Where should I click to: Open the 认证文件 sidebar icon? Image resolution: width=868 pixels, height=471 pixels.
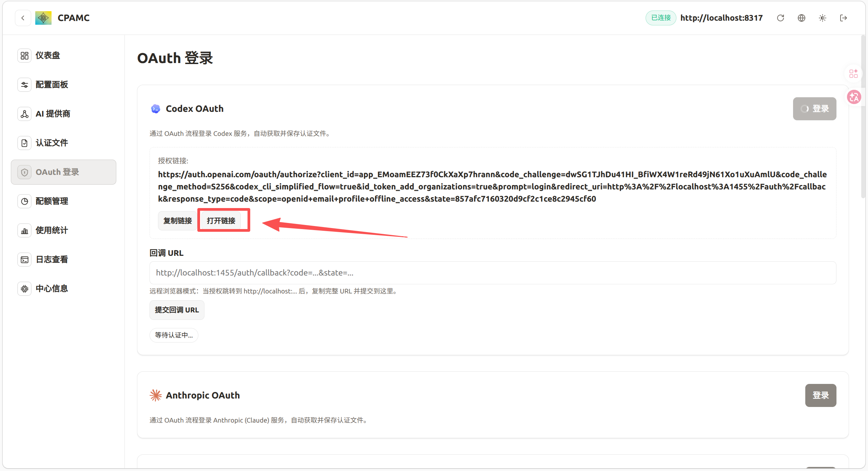(x=24, y=143)
